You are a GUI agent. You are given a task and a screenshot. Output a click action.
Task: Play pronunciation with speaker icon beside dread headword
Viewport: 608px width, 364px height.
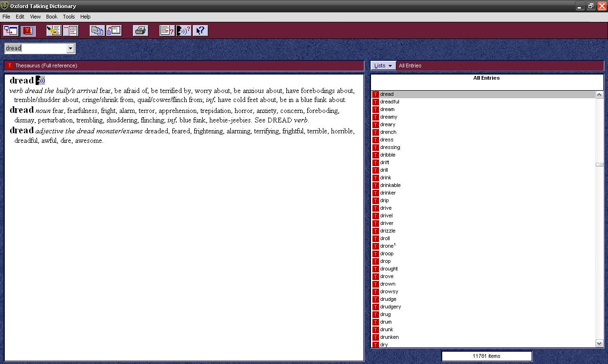[x=40, y=80]
